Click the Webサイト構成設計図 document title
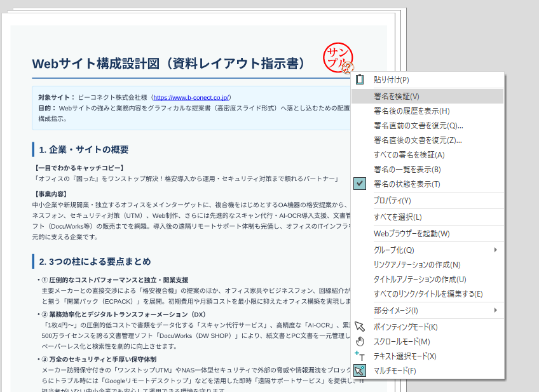The width and height of the screenshot is (539, 392). (x=169, y=64)
